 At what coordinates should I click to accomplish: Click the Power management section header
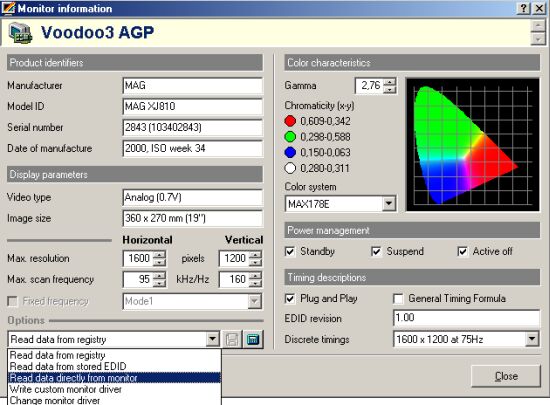pyautogui.click(x=412, y=230)
